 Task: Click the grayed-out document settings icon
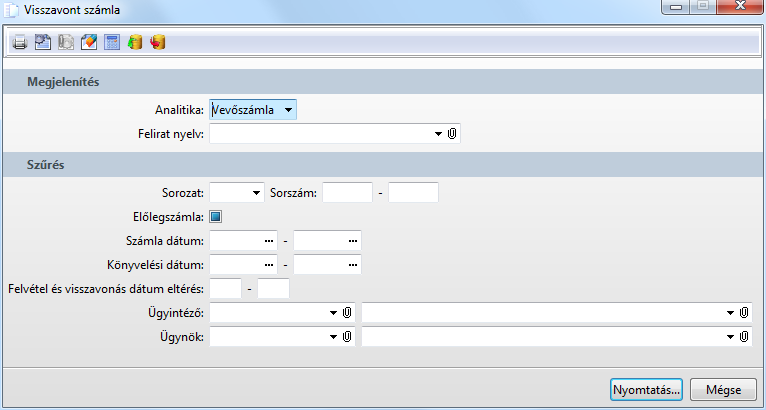66,43
